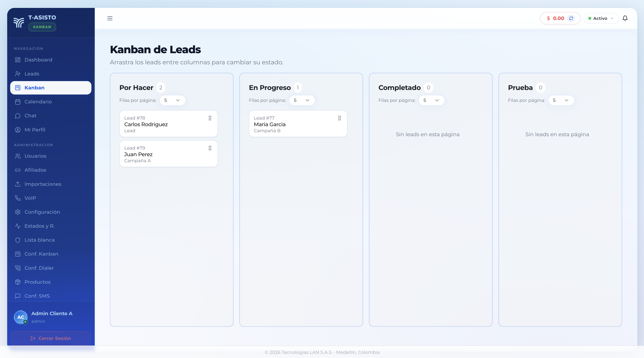
Task: Open the Estados y R. activity icon
Action: (x=18, y=226)
